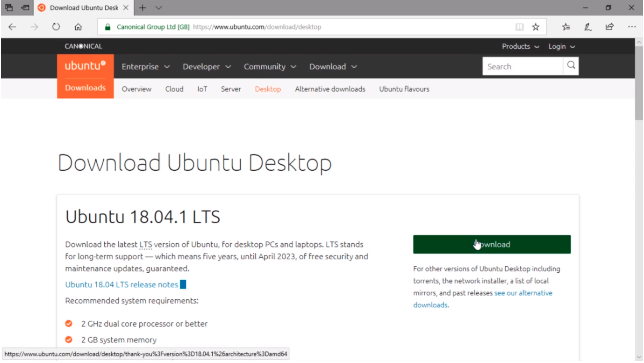The width and height of the screenshot is (644, 363).
Task: Expand the Developer dropdown
Action: [207, 66]
